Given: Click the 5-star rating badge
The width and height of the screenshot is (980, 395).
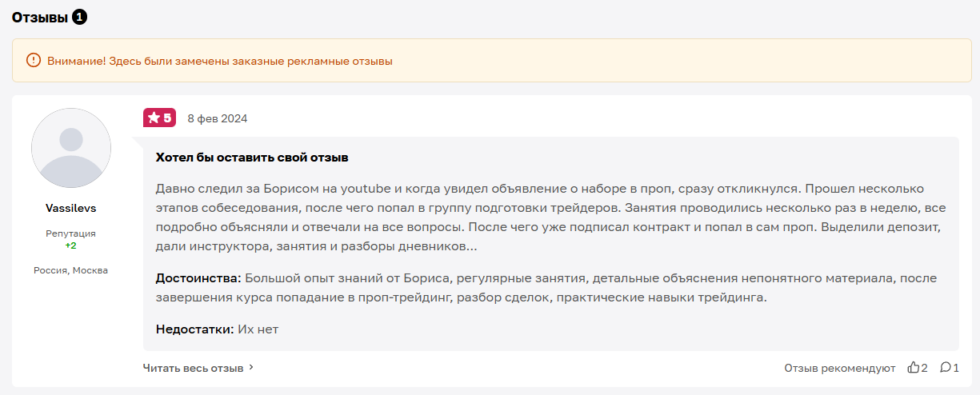Looking at the screenshot, I should coord(159,118).
